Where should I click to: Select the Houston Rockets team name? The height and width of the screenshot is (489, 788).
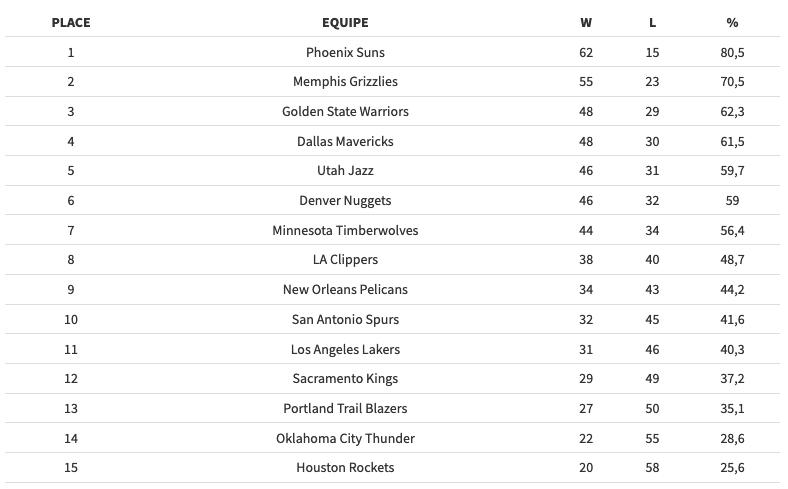click(x=345, y=468)
